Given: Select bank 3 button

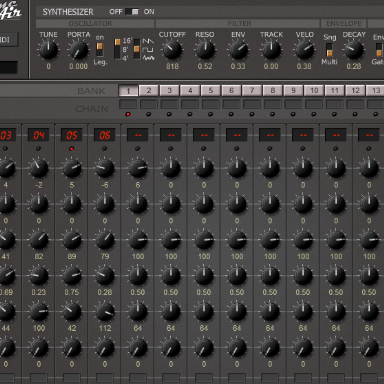Looking at the screenshot, I should tap(170, 91).
